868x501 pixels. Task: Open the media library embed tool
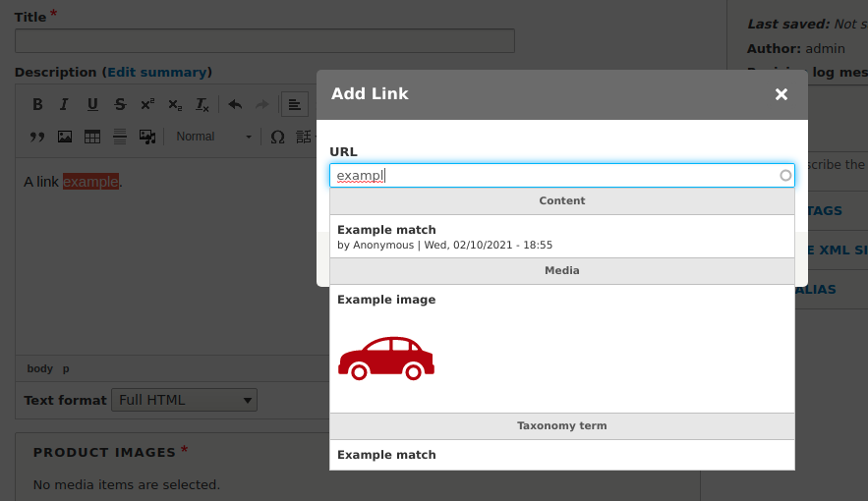coord(147,137)
